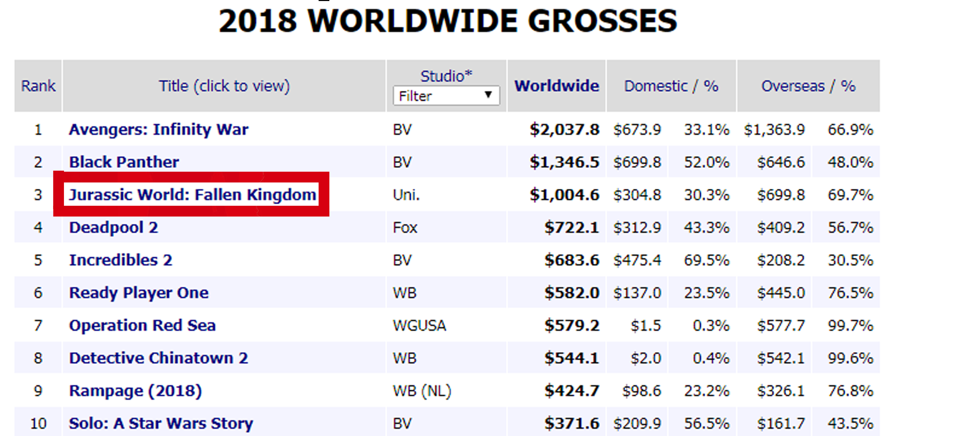The height and width of the screenshot is (436, 980).
Task: Open the Studio Filter dropdown
Action: (x=446, y=96)
